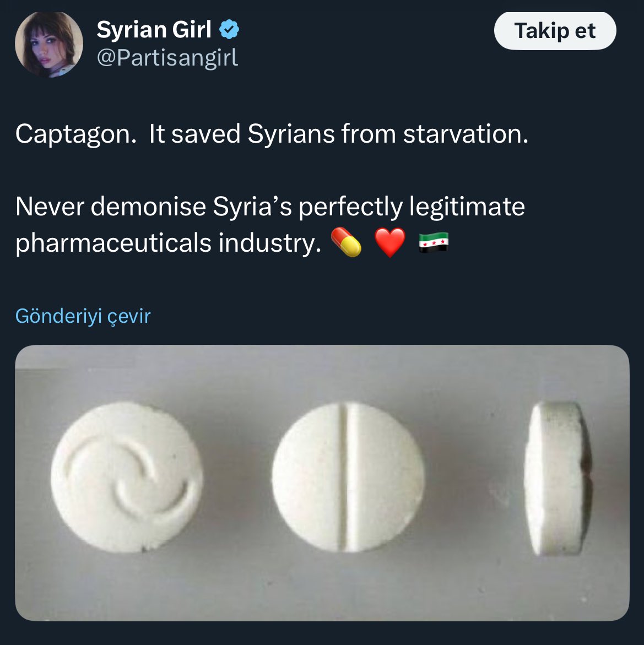The width and height of the screenshot is (644, 645).
Task: Click the 'pharmaceuticals industry' text
Action: pos(169,243)
